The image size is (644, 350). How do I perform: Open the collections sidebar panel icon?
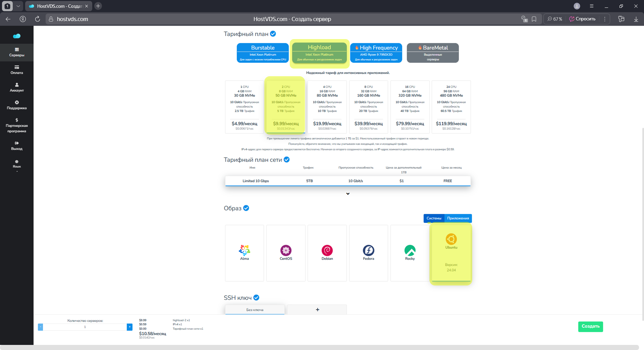point(621,19)
